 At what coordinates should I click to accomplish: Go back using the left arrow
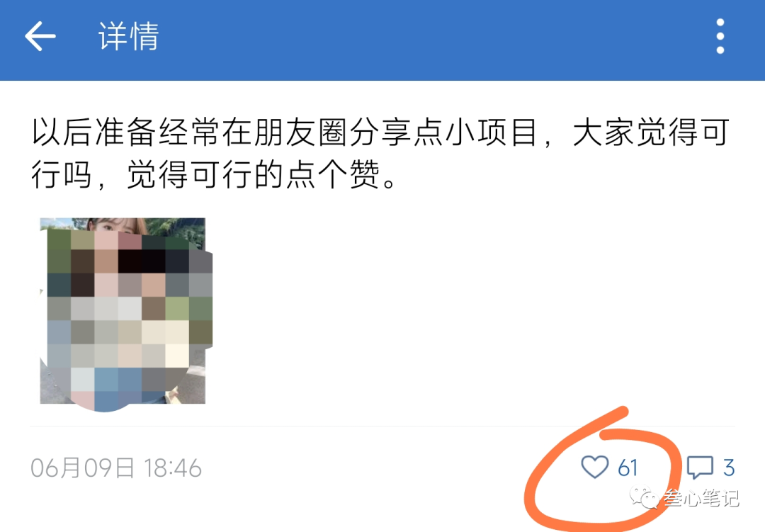[x=40, y=36]
